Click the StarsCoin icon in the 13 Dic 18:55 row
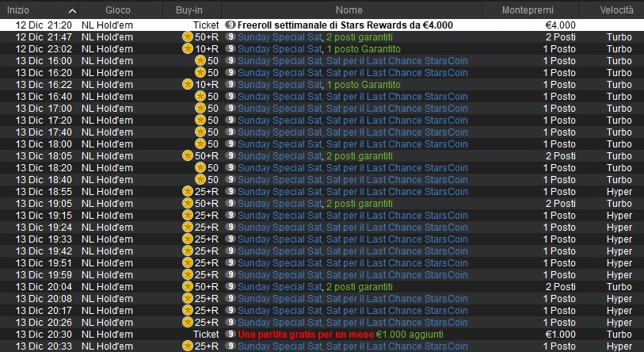The image size is (644, 352). (187, 192)
